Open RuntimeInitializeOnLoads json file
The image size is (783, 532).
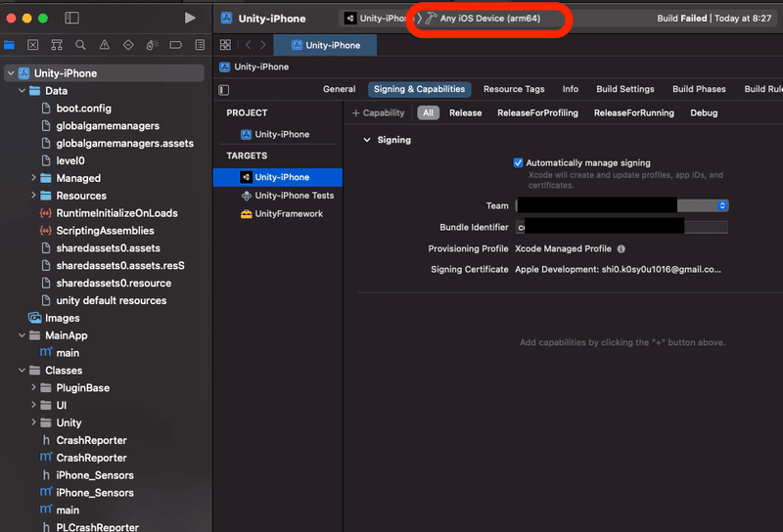click(116, 213)
